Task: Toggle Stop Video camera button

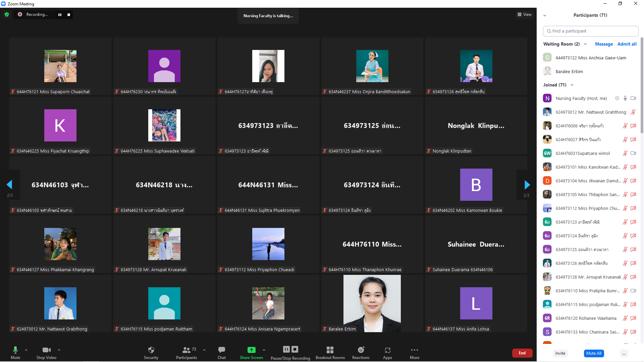Action: (46, 350)
